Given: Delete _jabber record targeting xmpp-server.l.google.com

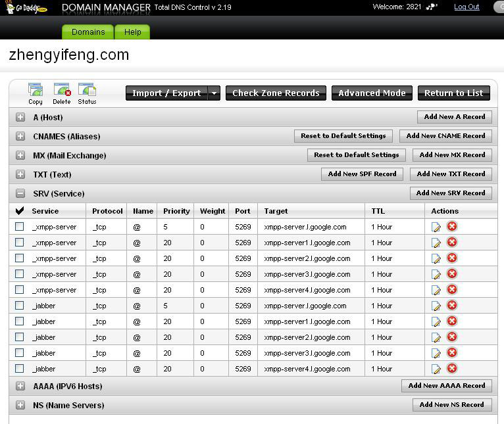Looking at the screenshot, I should click(x=452, y=306).
